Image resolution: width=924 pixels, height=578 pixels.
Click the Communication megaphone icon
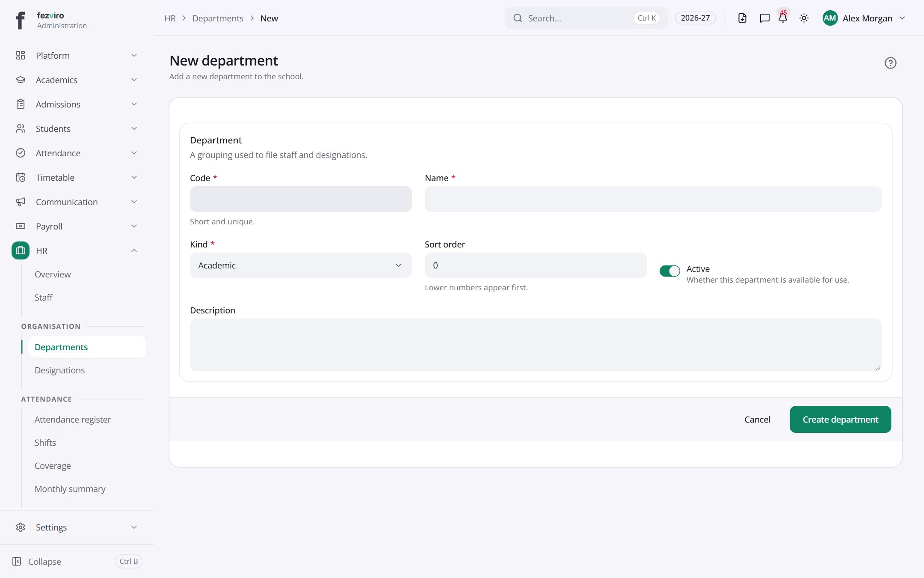pyautogui.click(x=21, y=202)
